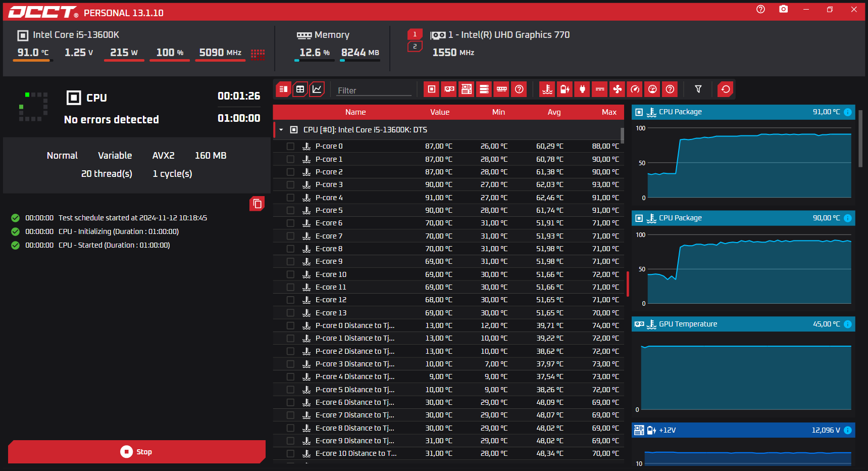Filter sensors by fan speed
Screen dimensions: 868x471
pyautogui.click(x=617, y=89)
